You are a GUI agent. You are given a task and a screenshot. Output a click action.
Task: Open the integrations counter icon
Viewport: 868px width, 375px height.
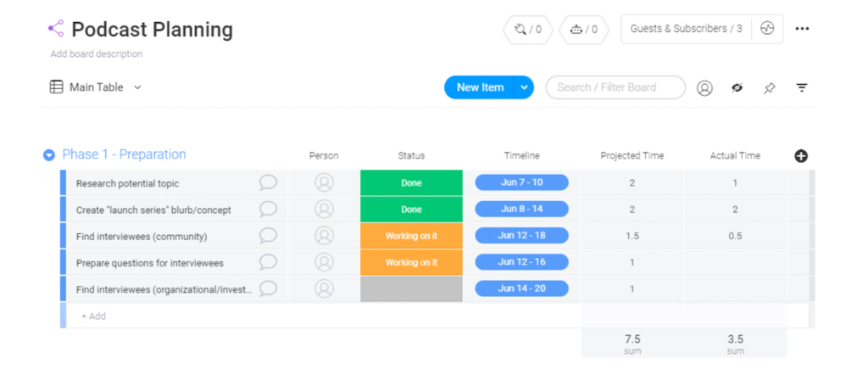[527, 30]
